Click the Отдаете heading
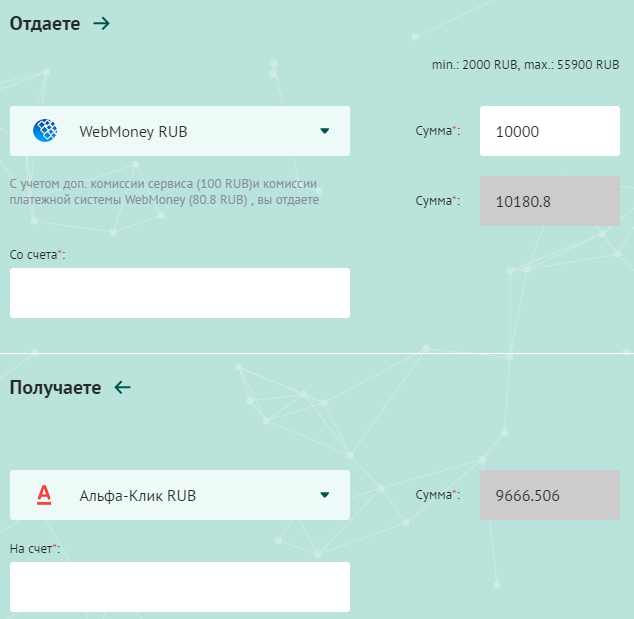Screen dimensions: 634x619 tap(45, 23)
